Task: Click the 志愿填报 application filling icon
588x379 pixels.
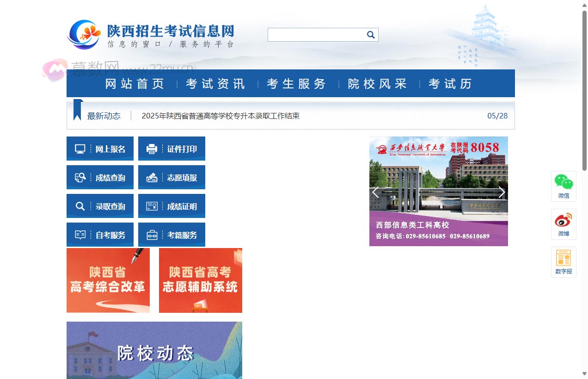Action: point(171,177)
